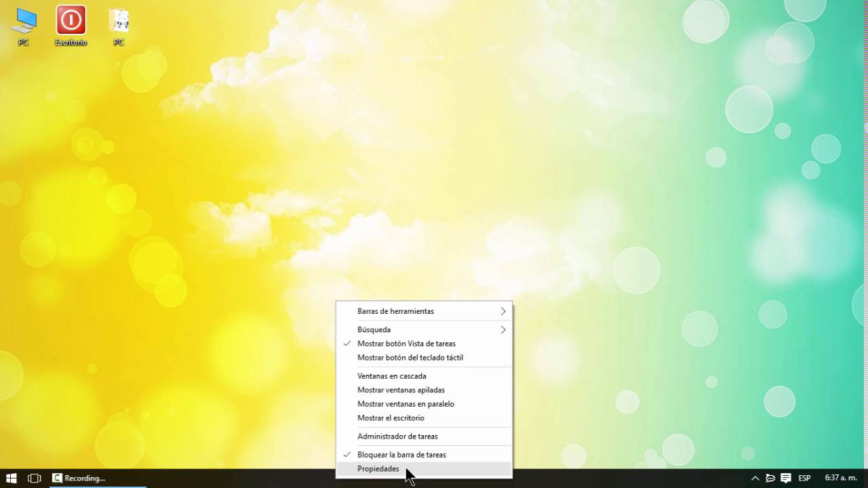
Task: Open the clock showing 6:37 a. m.
Action: point(841,478)
